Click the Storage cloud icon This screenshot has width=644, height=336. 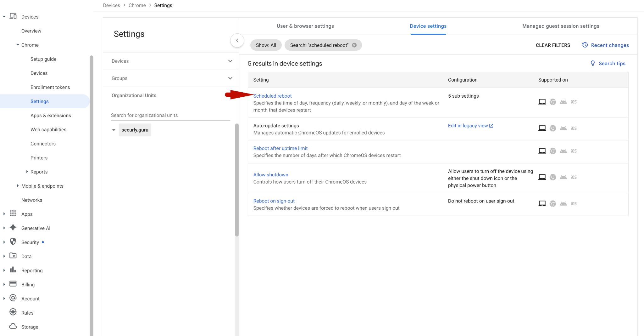click(13, 326)
